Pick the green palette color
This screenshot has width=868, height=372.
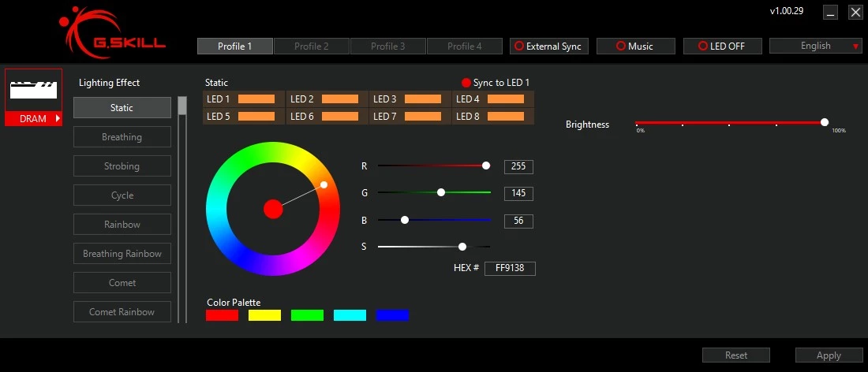[x=307, y=315]
